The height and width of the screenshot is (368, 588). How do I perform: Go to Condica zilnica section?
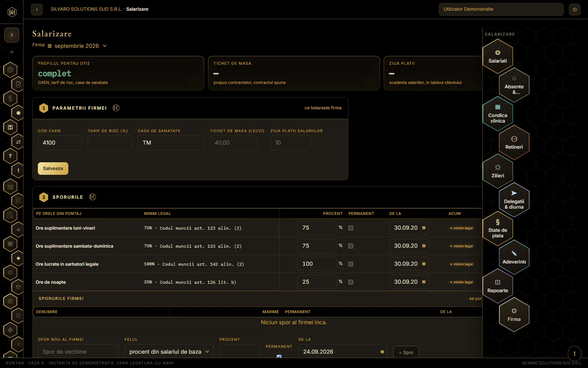pos(498,114)
